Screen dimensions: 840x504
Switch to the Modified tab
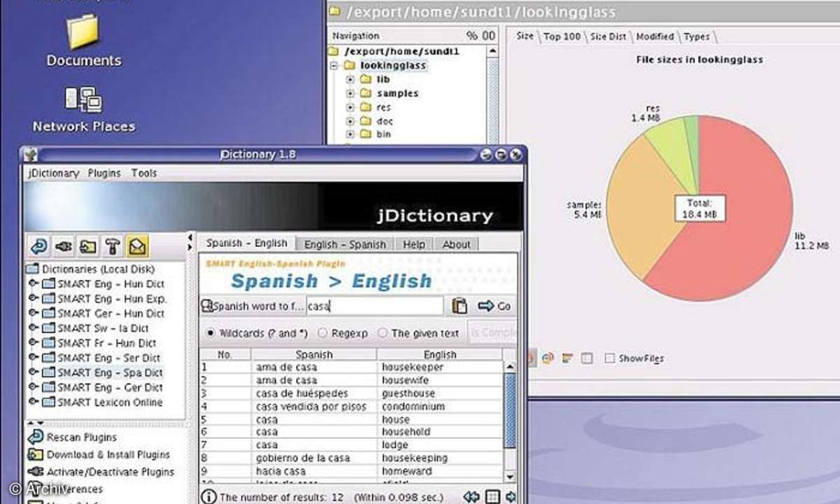(x=654, y=36)
